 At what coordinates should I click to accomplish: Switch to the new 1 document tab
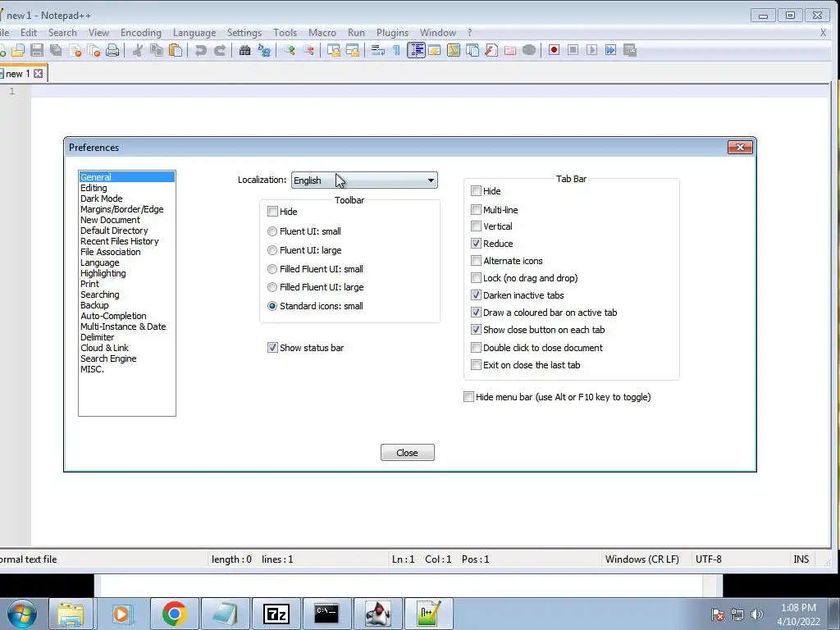point(18,73)
